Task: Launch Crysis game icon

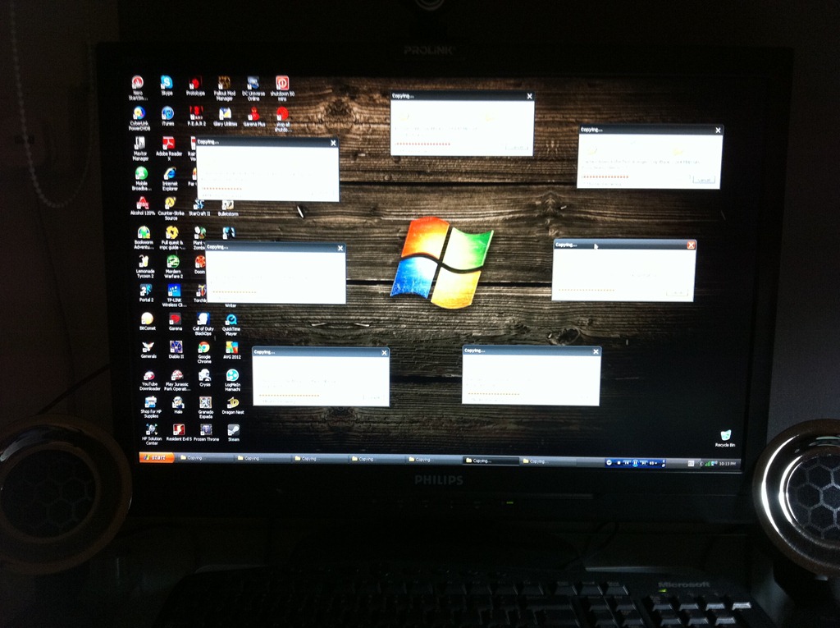Action: [204, 378]
